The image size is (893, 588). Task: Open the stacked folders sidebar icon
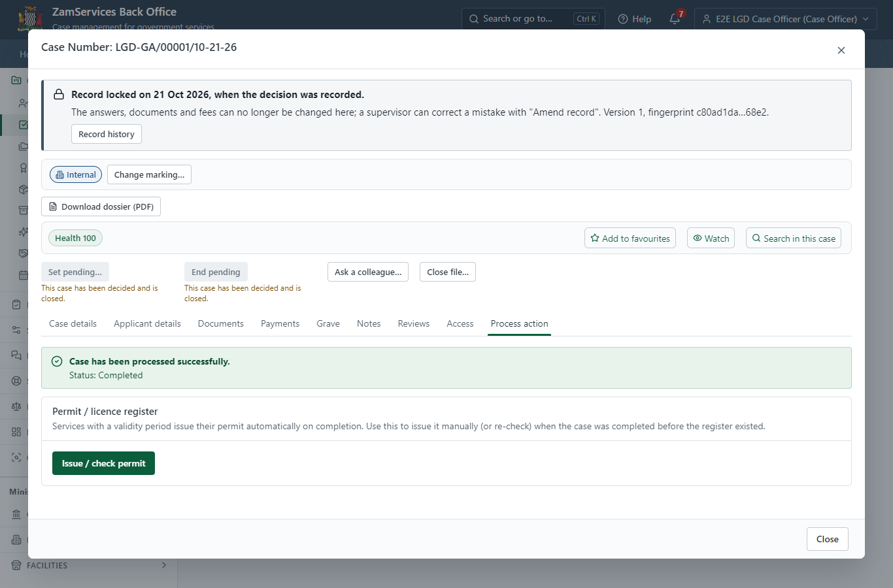click(24, 146)
